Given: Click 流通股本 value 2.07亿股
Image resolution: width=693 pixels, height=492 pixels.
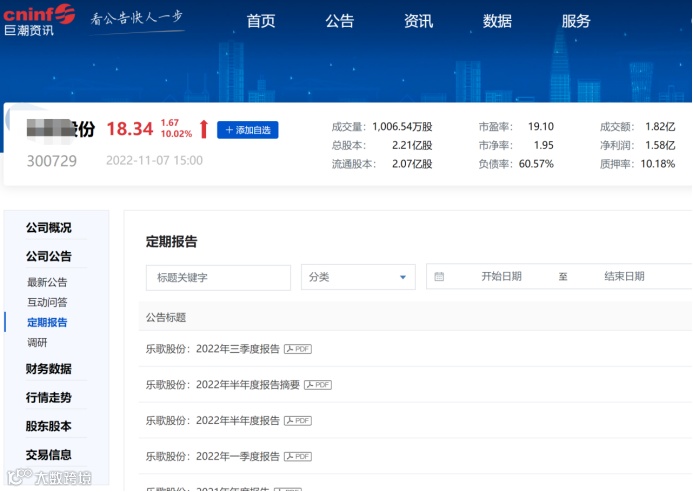Looking at the screenshot, I should click(412, 164).
